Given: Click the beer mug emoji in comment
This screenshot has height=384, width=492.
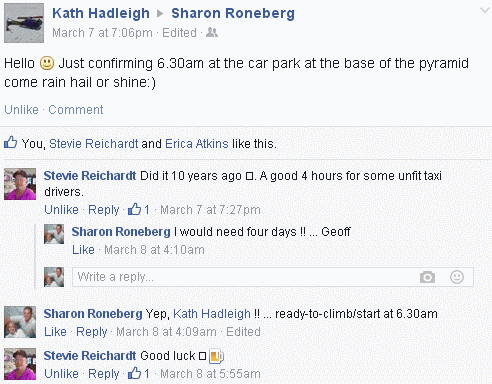Looking at the screenshot, I should coord(216,356).
